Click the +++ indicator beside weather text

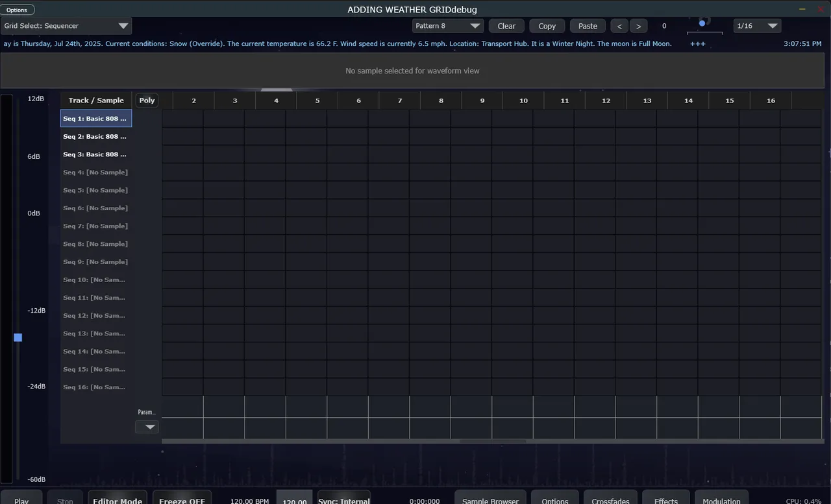click(698, 43)
